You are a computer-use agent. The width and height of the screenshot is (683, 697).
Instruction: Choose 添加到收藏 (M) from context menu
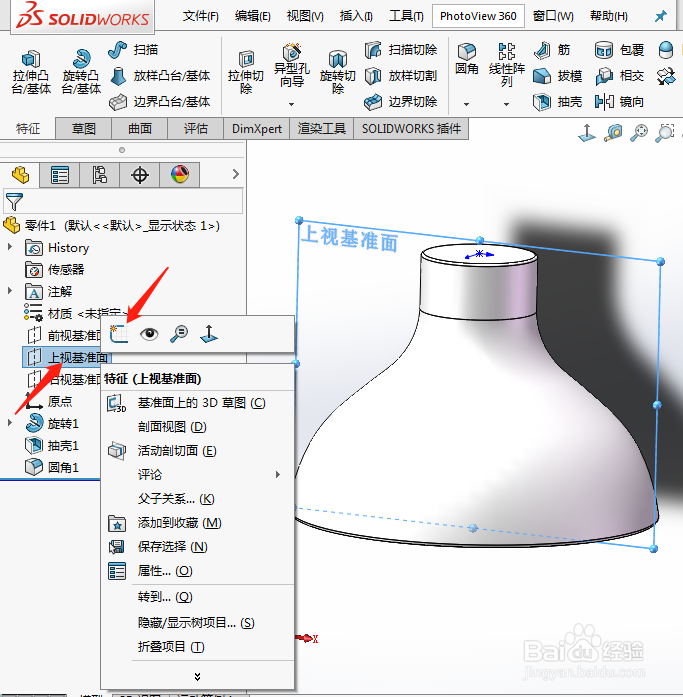point(198,523)
